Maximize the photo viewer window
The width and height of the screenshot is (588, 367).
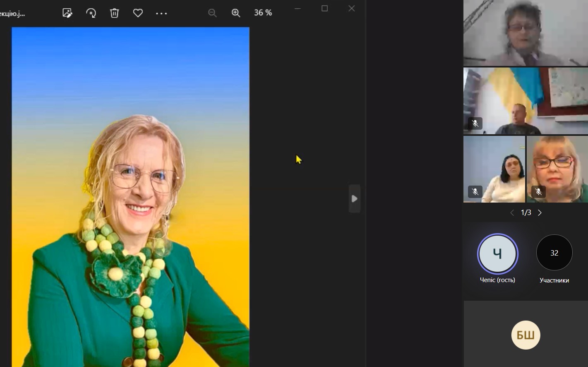[x=324, y=9]
